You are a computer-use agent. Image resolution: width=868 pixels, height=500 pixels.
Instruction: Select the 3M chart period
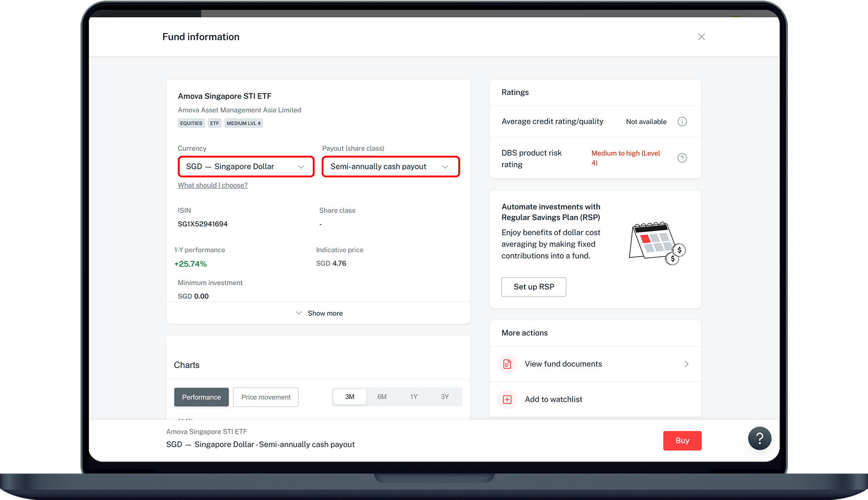[350, 397]
